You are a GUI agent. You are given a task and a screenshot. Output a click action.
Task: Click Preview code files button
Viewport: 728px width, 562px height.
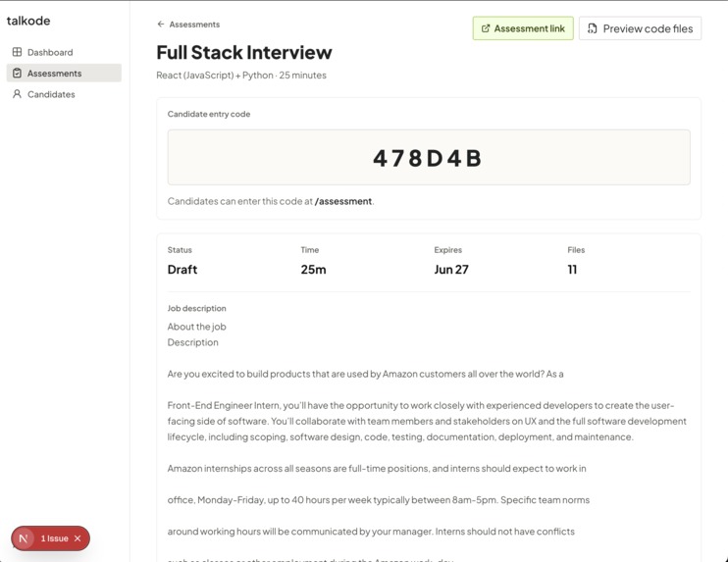click(640, 28)
